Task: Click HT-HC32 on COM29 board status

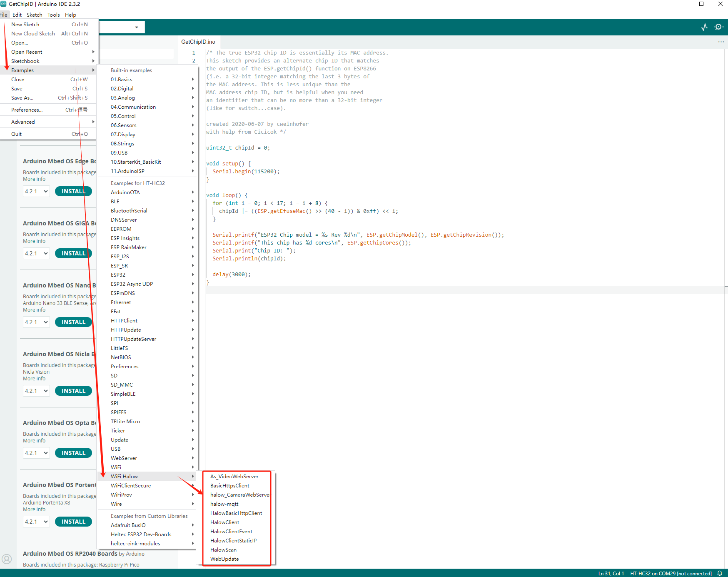Action: point(671,573)
